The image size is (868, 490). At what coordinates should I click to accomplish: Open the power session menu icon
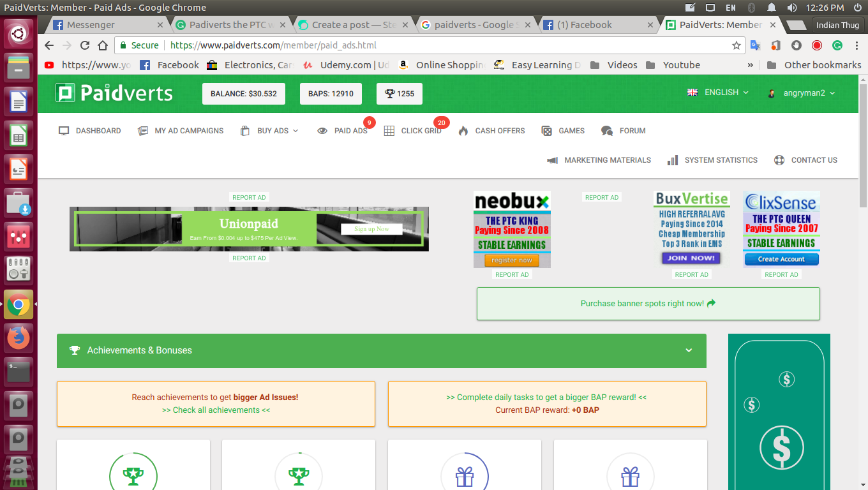point(857,8)
